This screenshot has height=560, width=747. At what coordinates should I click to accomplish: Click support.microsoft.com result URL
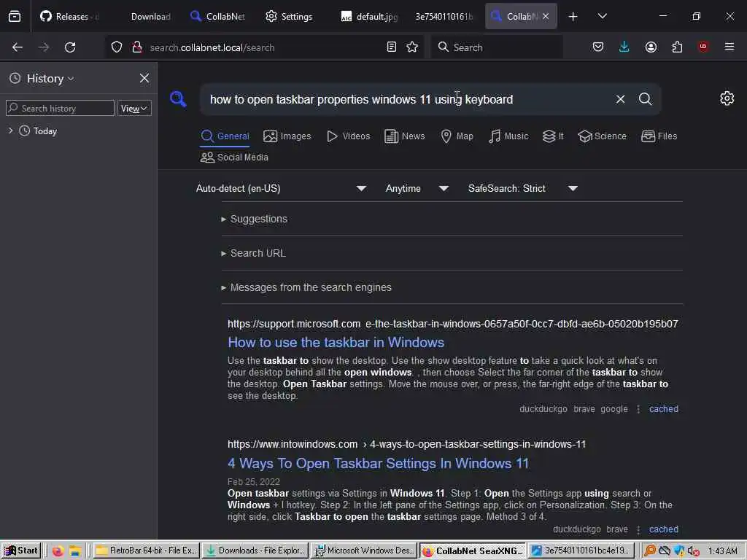tap(452, 324)
